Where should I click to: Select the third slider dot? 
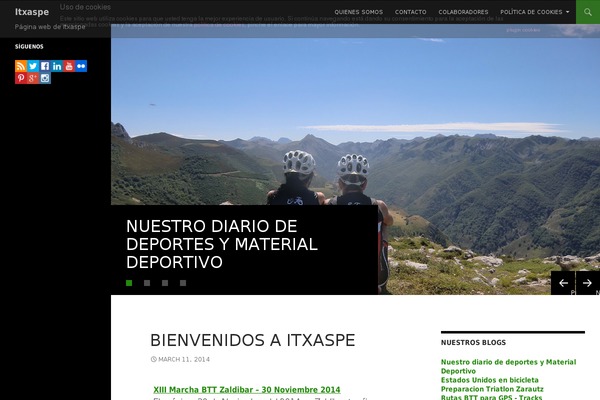pyautogui.click(x=165, y=283)
